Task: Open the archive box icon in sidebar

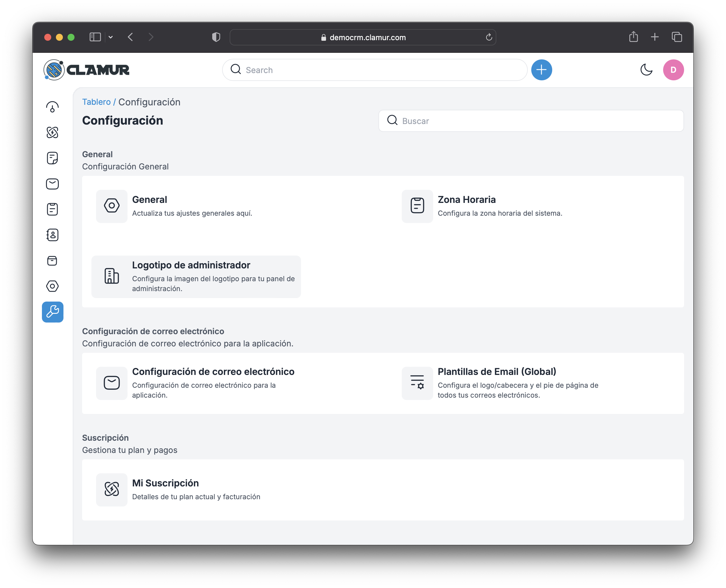Action: pos(52,261)
